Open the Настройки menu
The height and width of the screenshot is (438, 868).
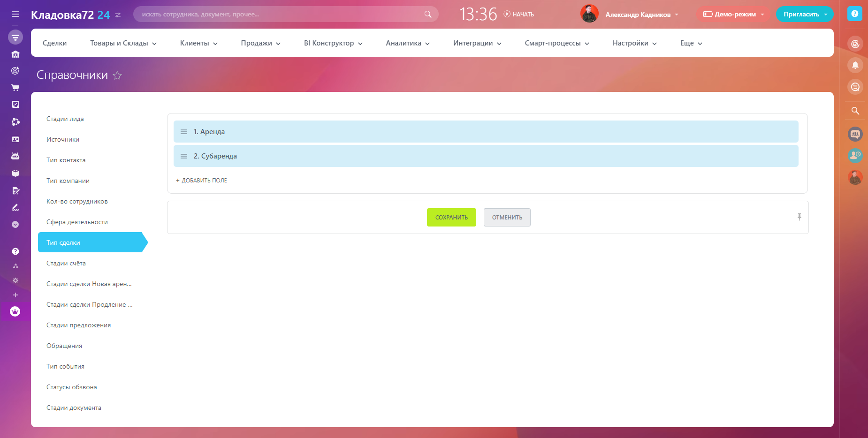click(635, 43)
